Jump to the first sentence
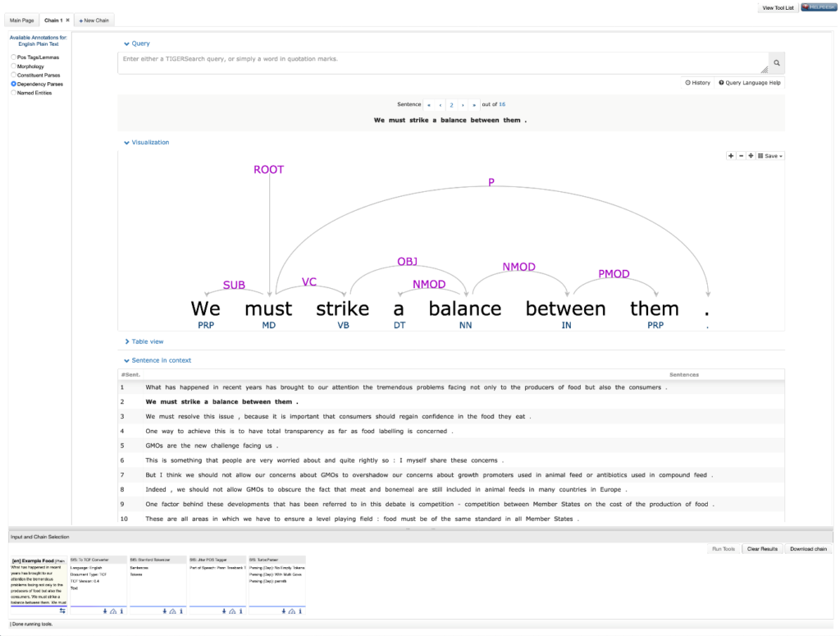840x636 pixels. click(x=428, y=105)
